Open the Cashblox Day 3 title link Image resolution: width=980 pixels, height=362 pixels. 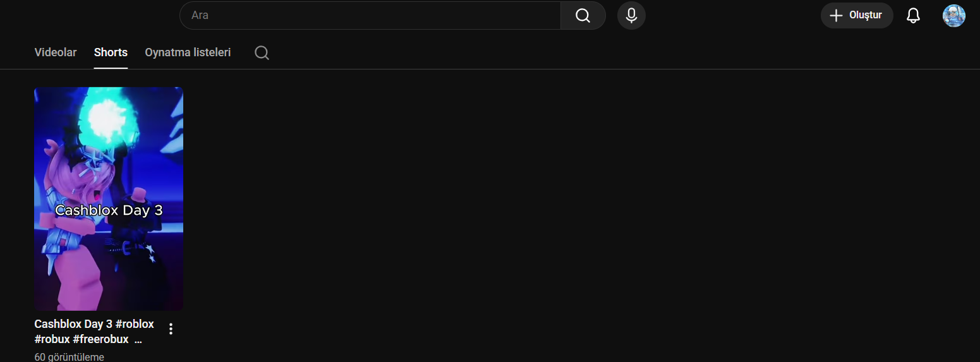(x=75, y=324)
